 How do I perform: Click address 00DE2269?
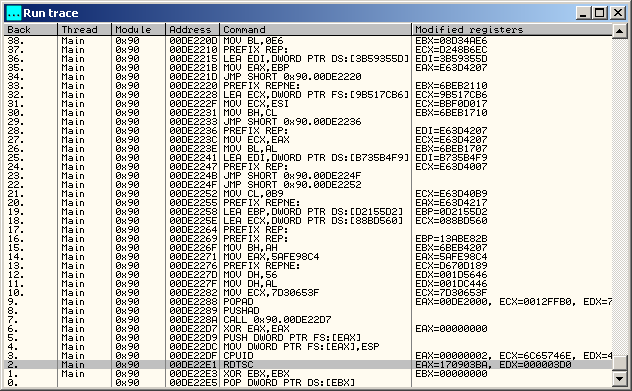point(193,239)
